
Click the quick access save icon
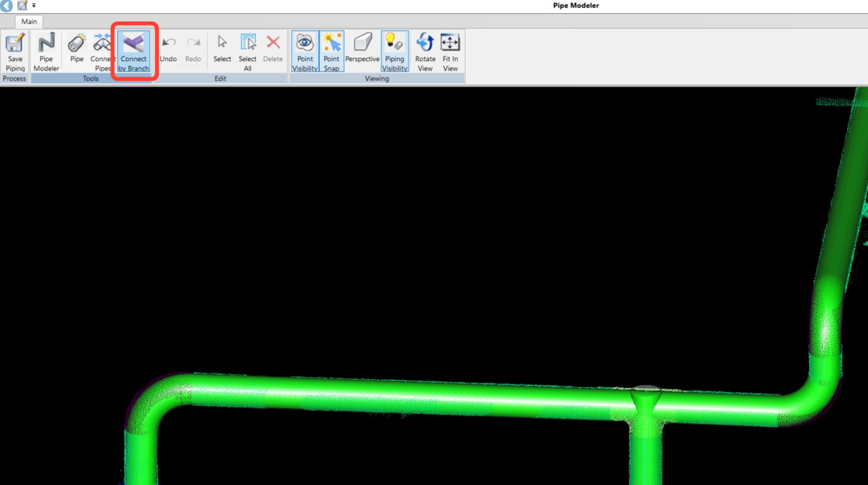(22, 5)
